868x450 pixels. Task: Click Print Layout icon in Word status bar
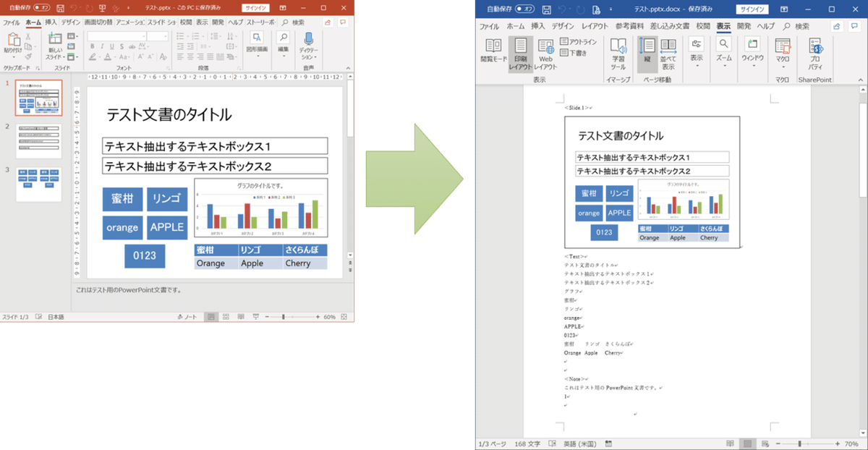747,443
